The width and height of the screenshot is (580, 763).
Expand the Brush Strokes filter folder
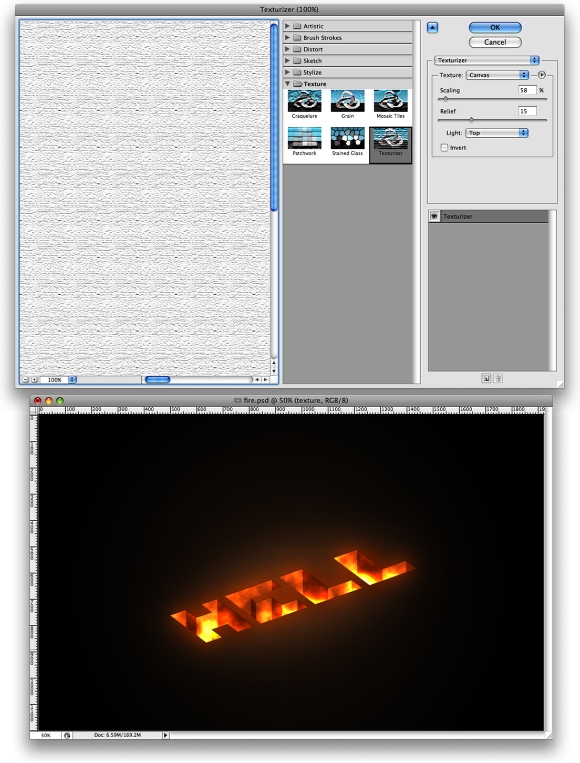[287, 37]
